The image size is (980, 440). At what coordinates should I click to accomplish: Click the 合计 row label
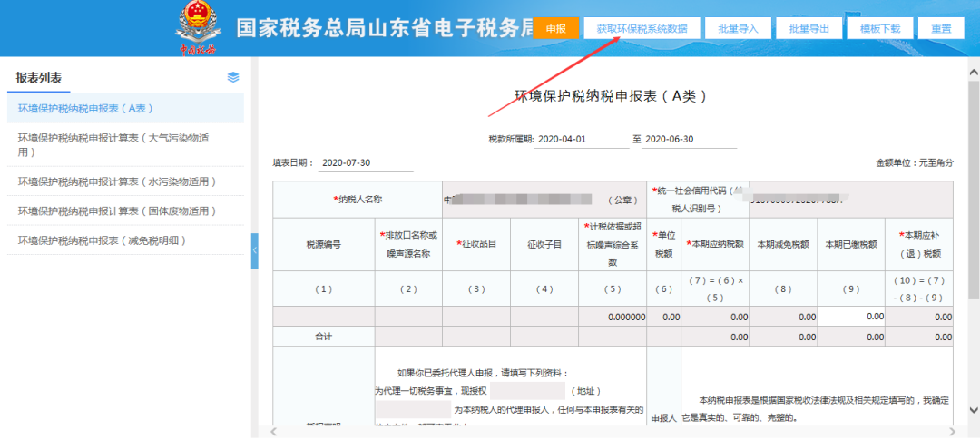(324, 337)
